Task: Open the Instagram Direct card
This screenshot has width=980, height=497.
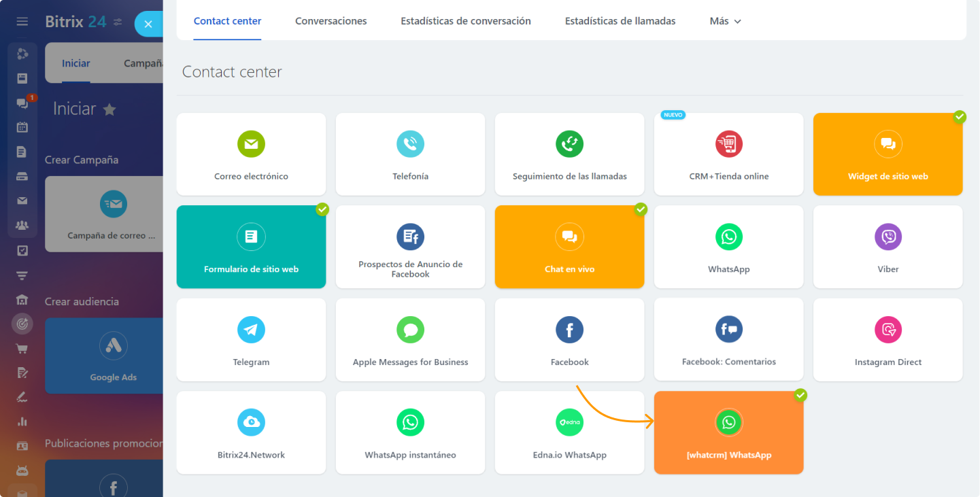Action: pos(888,340)
